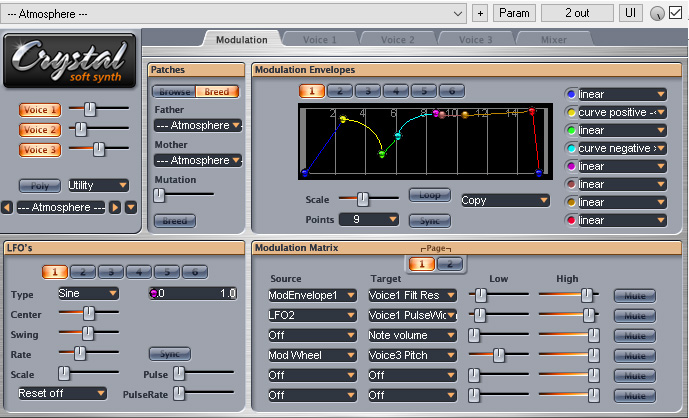This screenshot has width=689, height=418.
Task: Select modulation envelope 3
Action: point(368,91)
